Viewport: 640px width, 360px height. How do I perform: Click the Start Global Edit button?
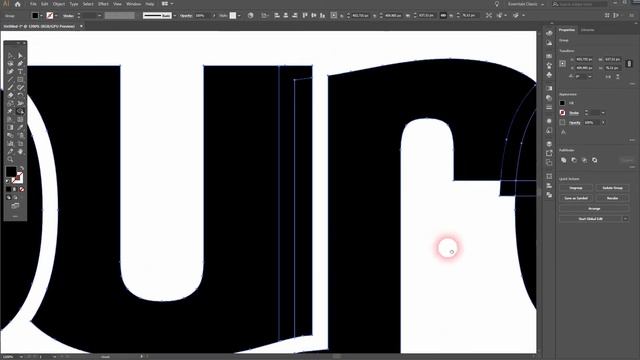click(x=590, y=219)
